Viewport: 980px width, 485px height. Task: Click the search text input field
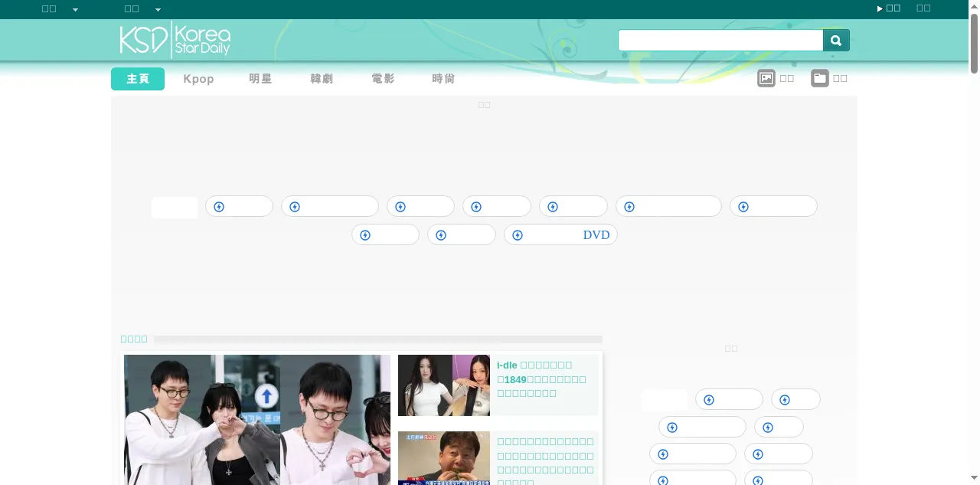pyautogui.click(x=720, y=41)
